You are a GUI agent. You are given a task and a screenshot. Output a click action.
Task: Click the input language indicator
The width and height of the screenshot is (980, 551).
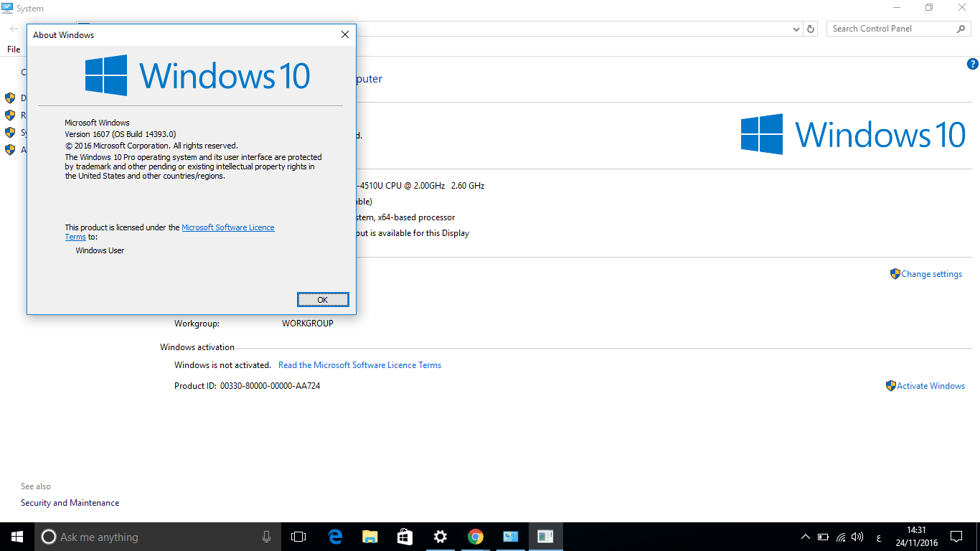pos(879,537)
